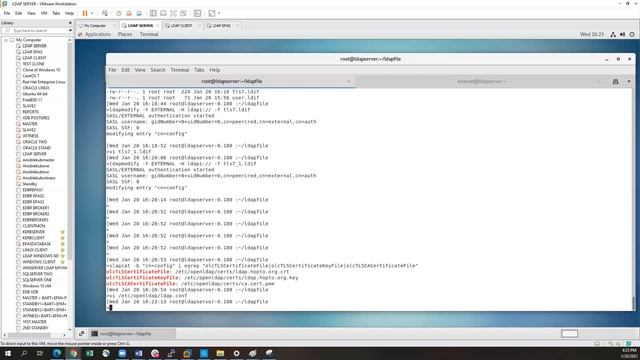Screen dimensions: 640x360
Task: Switch to the LDAP EPAS tab
Action: click(221, 26)
